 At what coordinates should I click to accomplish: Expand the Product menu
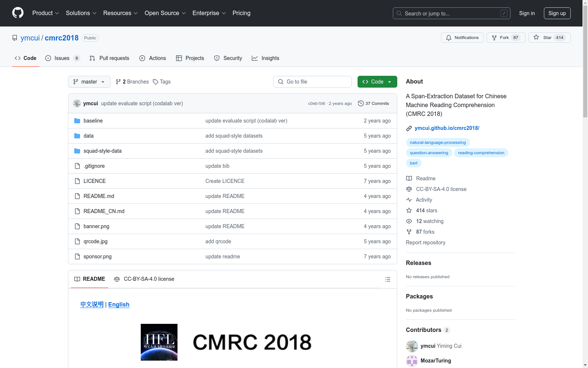(46, 13)
